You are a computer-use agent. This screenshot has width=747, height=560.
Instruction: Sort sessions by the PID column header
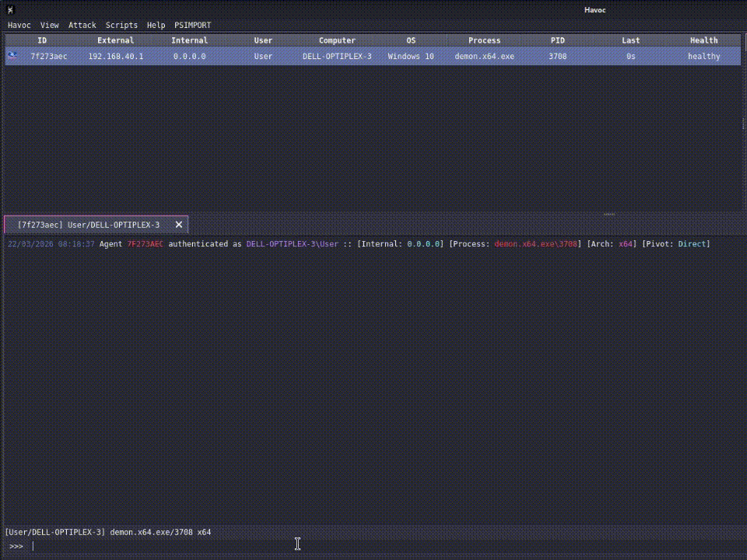[x=557, y=40]
